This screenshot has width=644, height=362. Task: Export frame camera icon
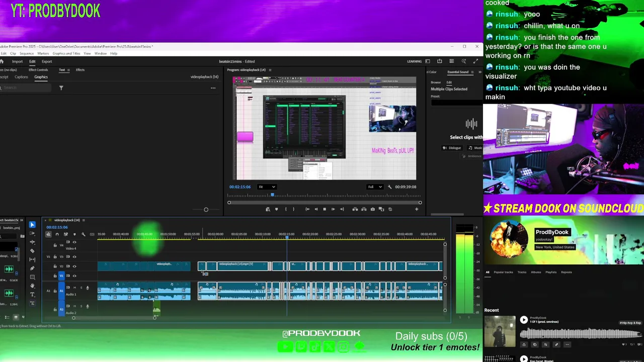[x=372, y=209]
